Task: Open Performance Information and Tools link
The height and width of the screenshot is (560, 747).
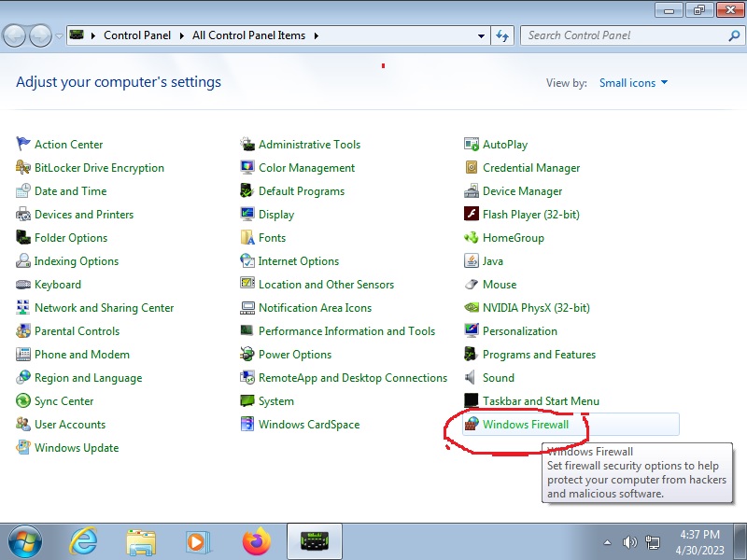Action: (346, 331)
